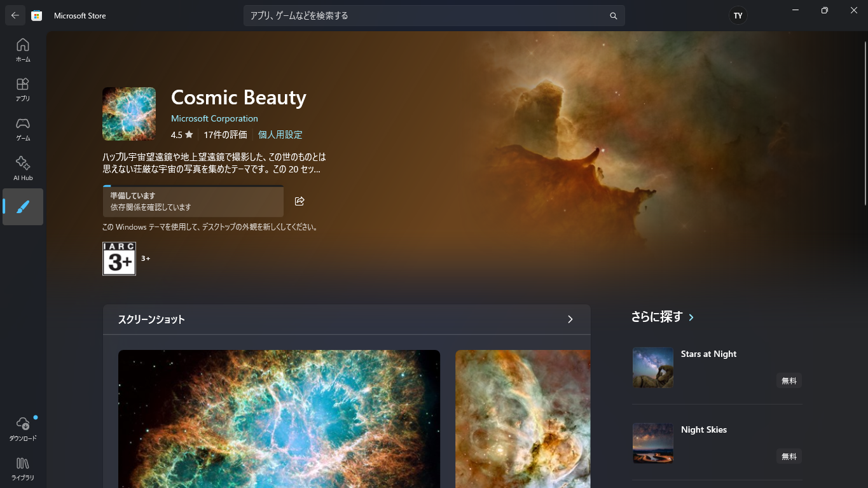Screen dimensions: 868x488
Task: Open the 個人用設定 category link
Action: 280,135
